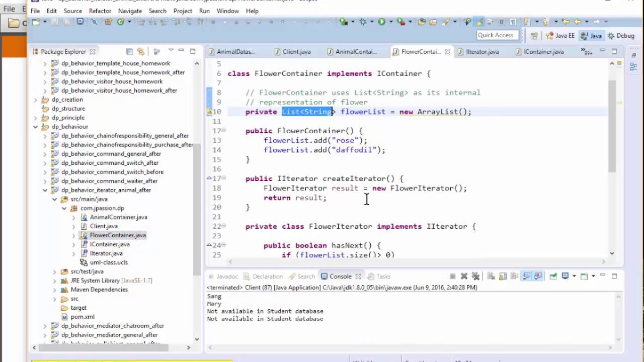Collapse the dp_behaviour working set
The height and width of the screenshot is (362, 644).
[36, 127]
